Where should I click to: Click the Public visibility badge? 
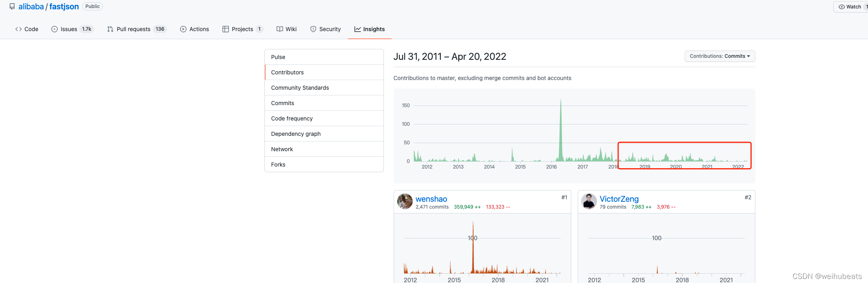tap(92, 6)
